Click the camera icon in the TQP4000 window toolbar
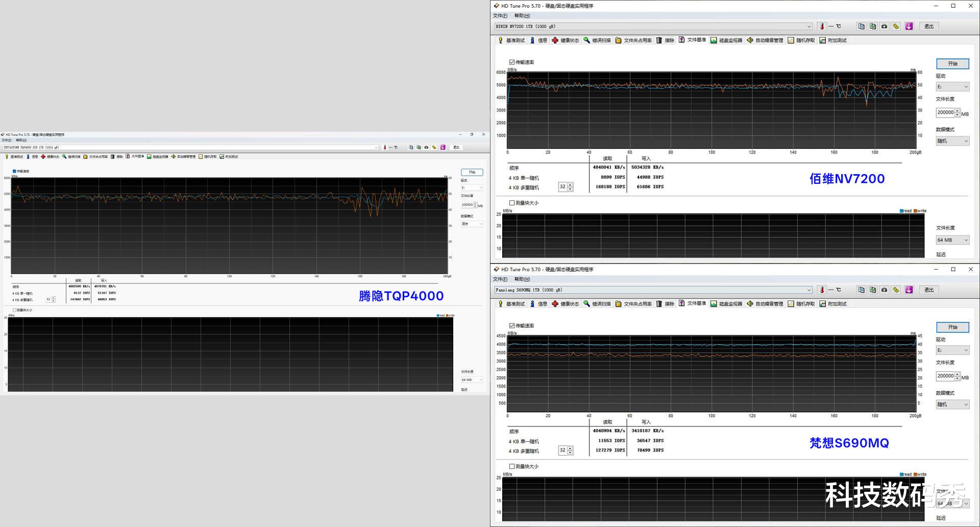Image resolution: width=980 pixels, height=527 pixels. [426, 148]
